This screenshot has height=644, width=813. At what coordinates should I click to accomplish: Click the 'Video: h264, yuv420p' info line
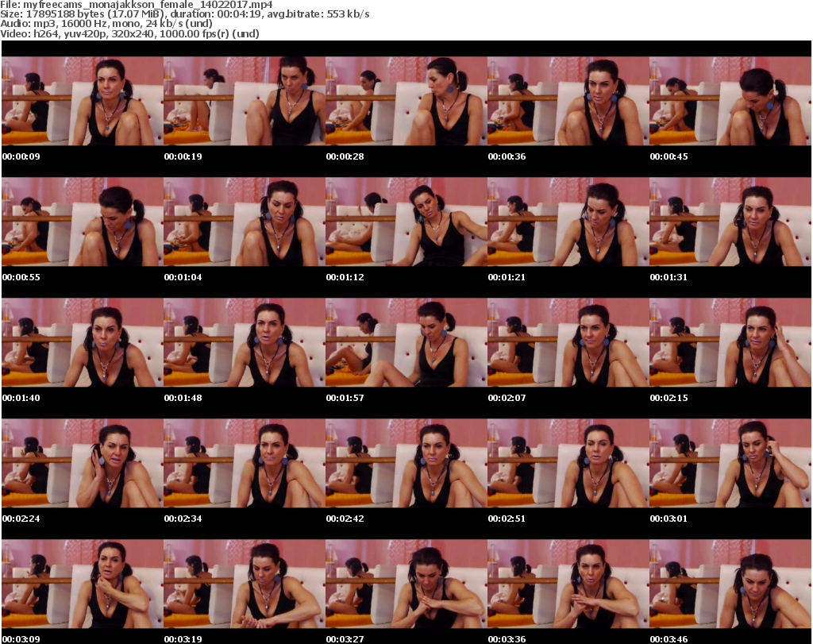pyautogui.click(x=129, y=33)
